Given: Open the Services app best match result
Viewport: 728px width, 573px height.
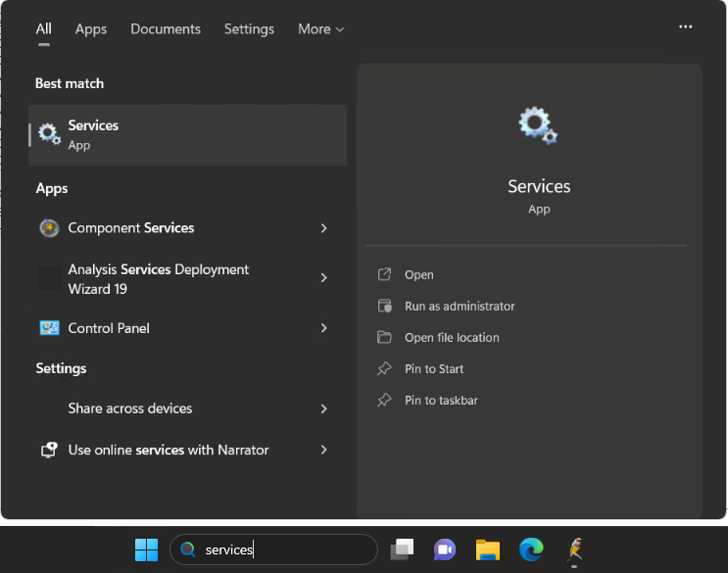Looking at the screenshot, I should click(x=187, y=135).
